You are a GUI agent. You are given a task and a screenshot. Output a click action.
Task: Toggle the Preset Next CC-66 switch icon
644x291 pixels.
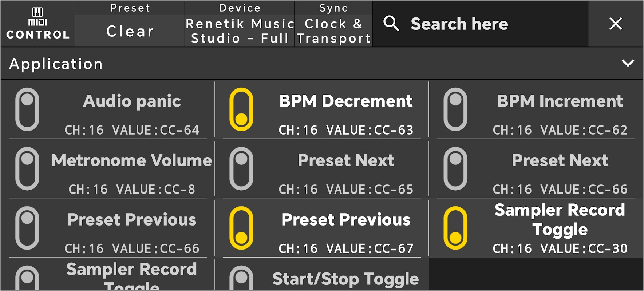pyautogui.click(x=455, y=168)
